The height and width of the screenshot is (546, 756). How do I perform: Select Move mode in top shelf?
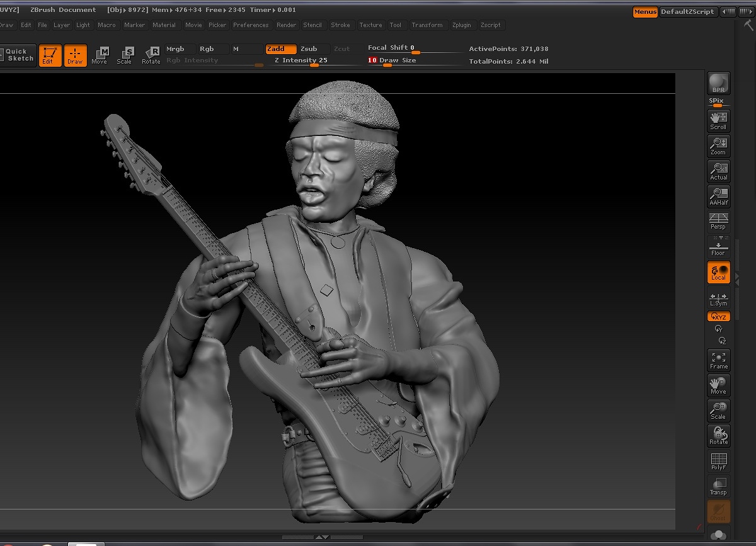pos(100,55)
